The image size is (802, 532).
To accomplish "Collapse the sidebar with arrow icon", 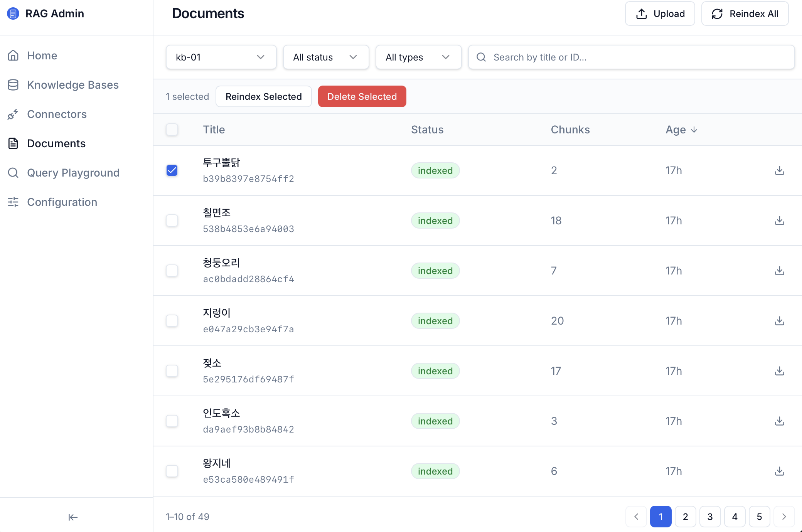I will pyautogui.click(x=73, y=517).
